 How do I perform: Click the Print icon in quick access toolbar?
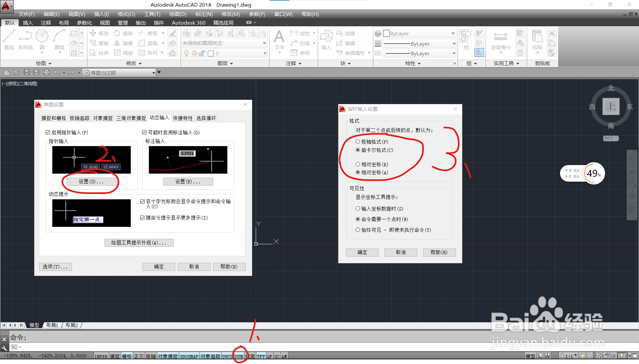[47, 72]
